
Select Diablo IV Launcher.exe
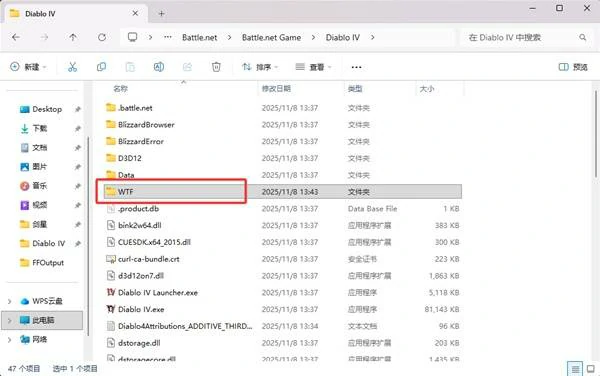(x=283, y=293)
